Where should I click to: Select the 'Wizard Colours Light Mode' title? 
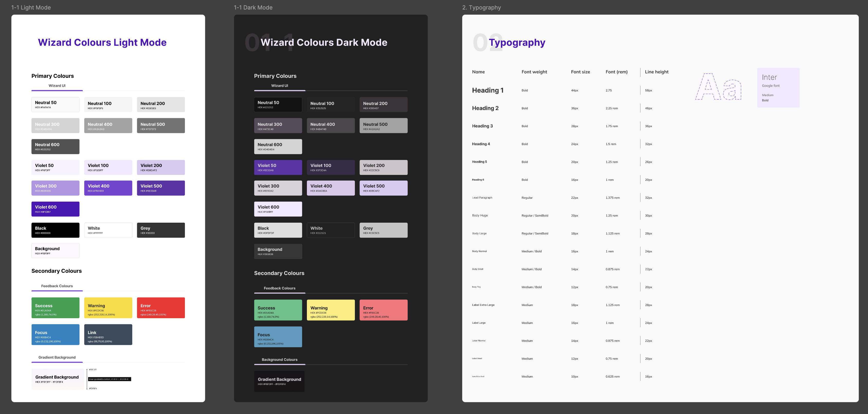102,42
